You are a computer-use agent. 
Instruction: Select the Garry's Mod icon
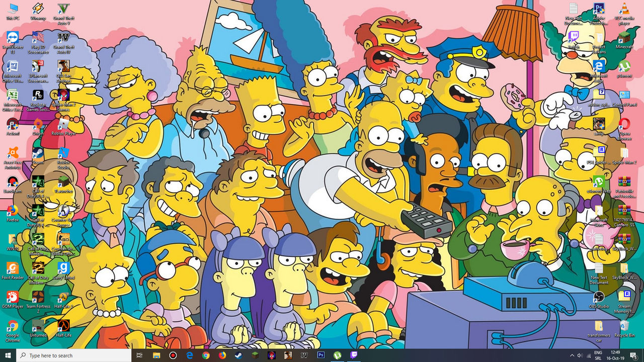pos(63,270)
